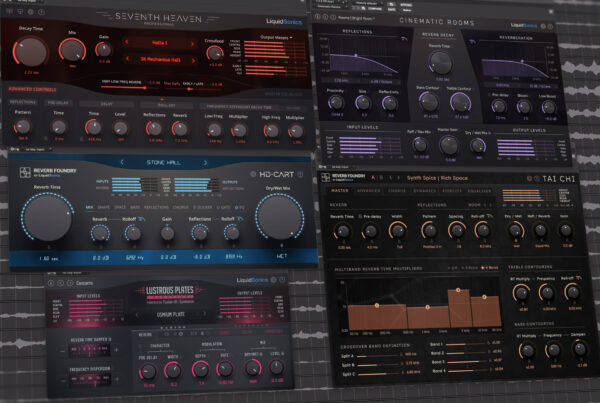The image size is (600, 403).
Task: Click the large Reverb Time knob in HD-Cart
Action: (47, 217)
